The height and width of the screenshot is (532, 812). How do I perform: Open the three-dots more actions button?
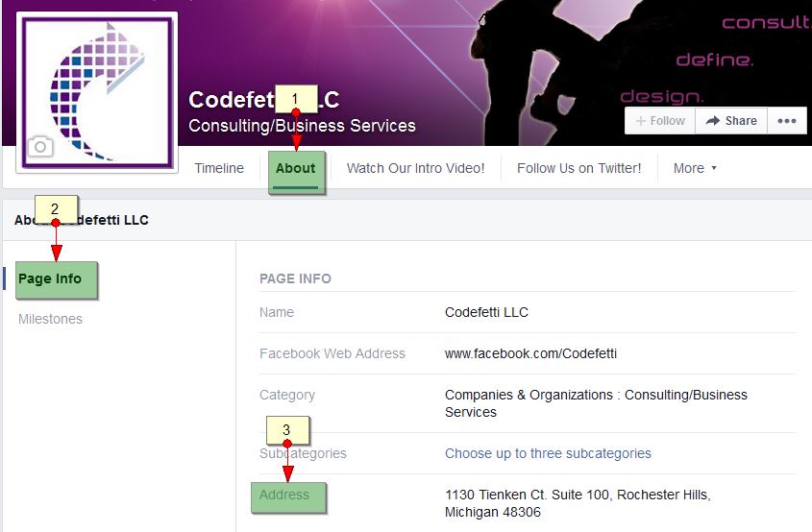[x=787, y=121]
